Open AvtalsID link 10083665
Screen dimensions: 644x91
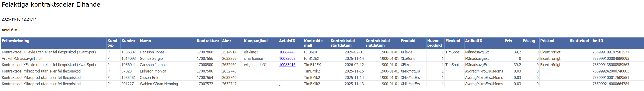(287, 59)
